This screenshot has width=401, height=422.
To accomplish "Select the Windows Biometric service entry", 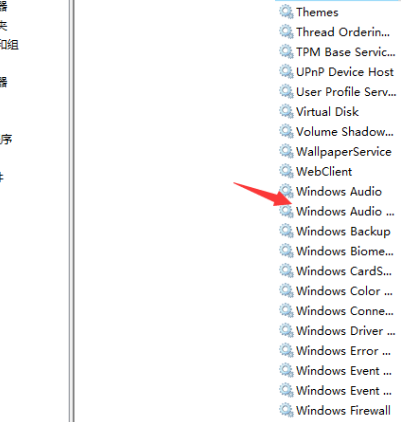I will pos(345,251).
